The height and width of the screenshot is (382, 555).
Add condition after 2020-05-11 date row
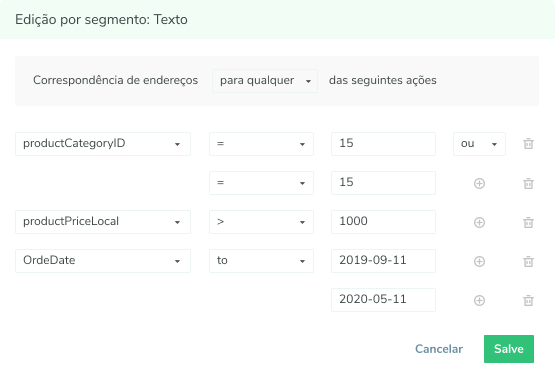tap(479, 300)
